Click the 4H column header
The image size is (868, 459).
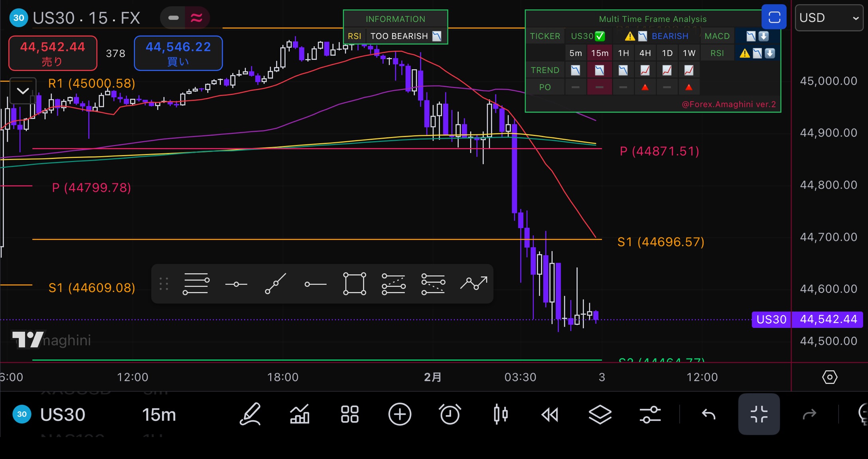645,53
